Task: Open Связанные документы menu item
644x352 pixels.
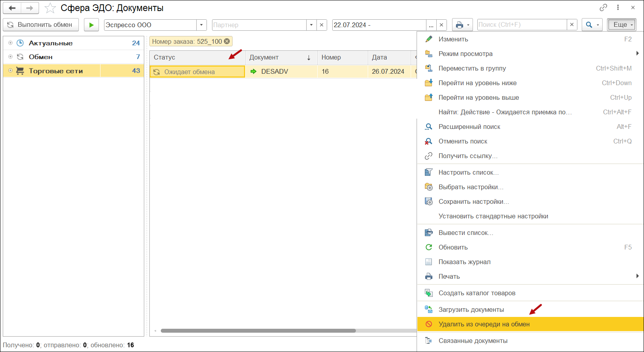Action: [x=530, y=341]
